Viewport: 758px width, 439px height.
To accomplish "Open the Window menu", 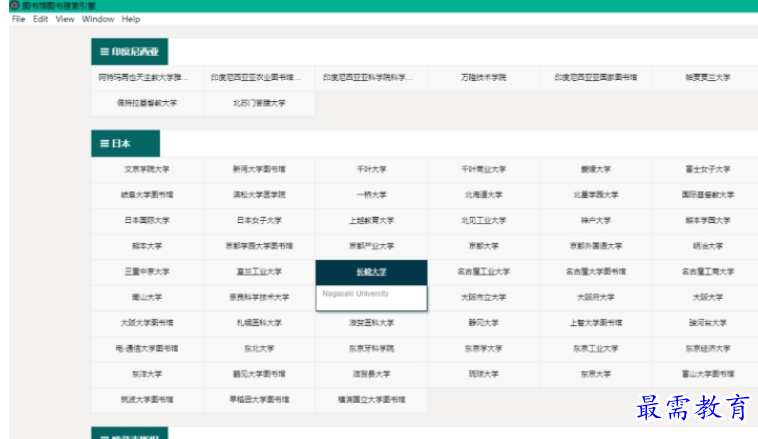I will click(x=98, y=19).
